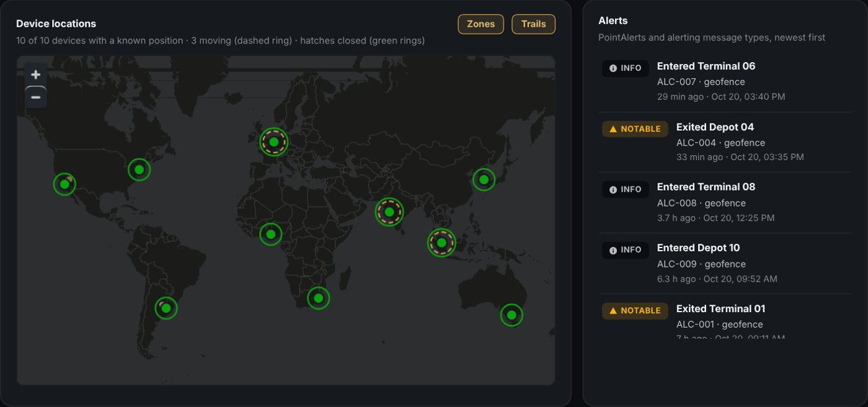Click the ALC-007 · geofence text
868x407 pixels.
(701, 82)
